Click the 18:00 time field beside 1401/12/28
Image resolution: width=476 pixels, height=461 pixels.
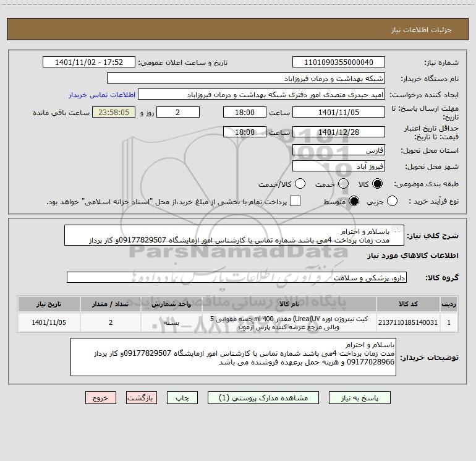[x=245, y=132]
